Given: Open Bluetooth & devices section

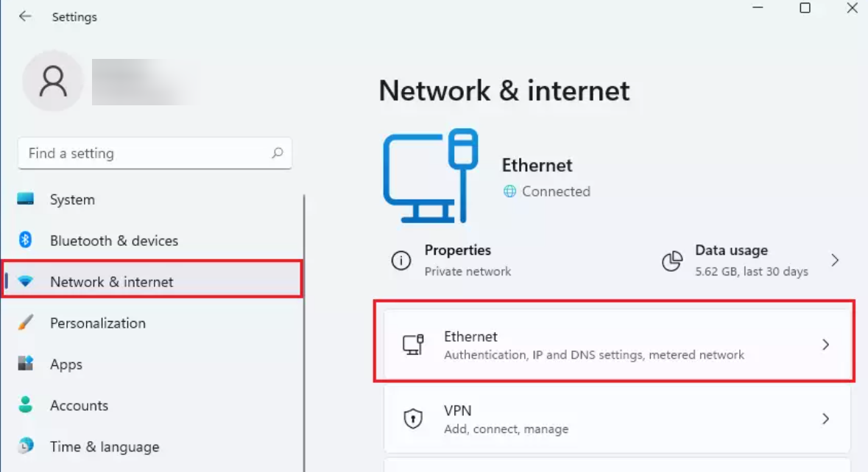Looking at the screenshot, I should (x=114, y=240).
